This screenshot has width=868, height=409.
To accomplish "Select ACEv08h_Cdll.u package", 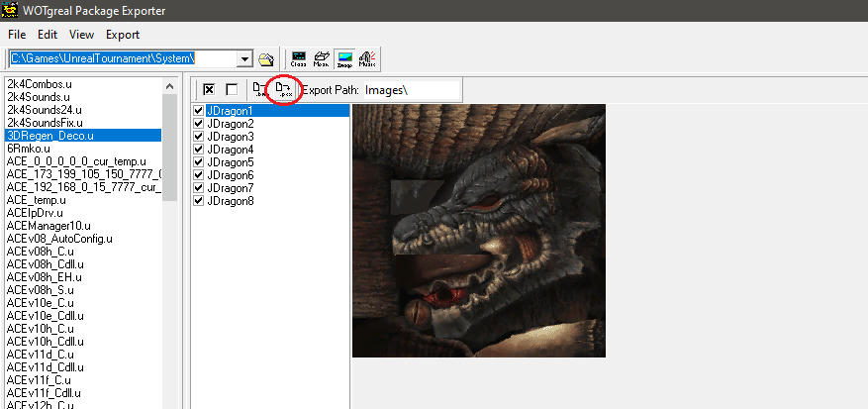I will (x=46, y=264).
